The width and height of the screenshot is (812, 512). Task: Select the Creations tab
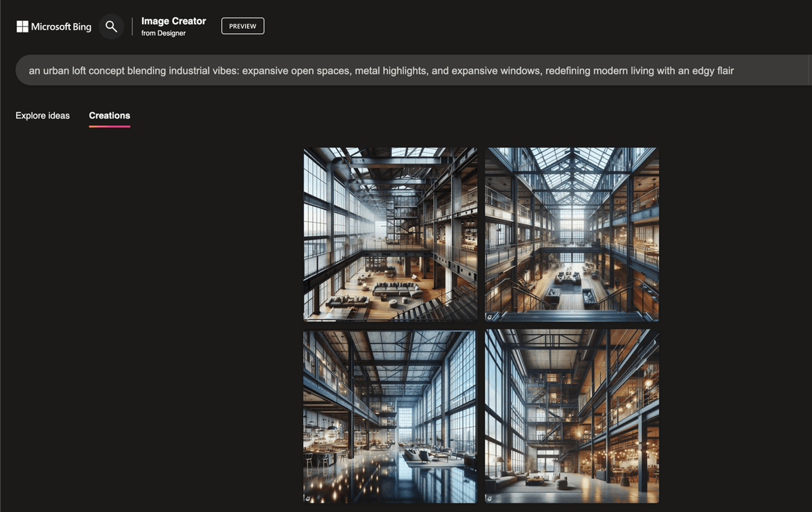pos(110,116)
